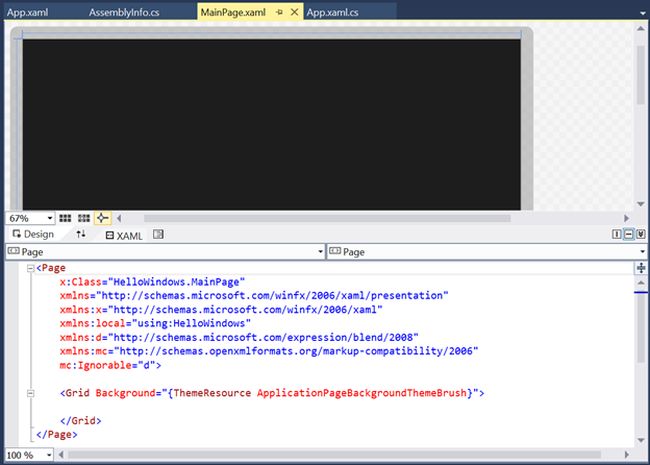Screen dimensions: 650x465
Task: Click the code editor horizontal scrollbar thumb
Action: (335, 455)
